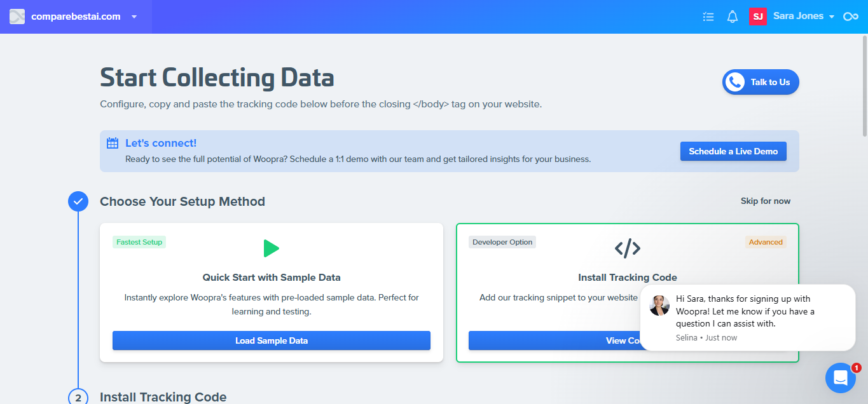The width and height of the screenshot is (868, 404).
Task: Click the Install Tracking Code step heading
Action: [x=163, y=397]
